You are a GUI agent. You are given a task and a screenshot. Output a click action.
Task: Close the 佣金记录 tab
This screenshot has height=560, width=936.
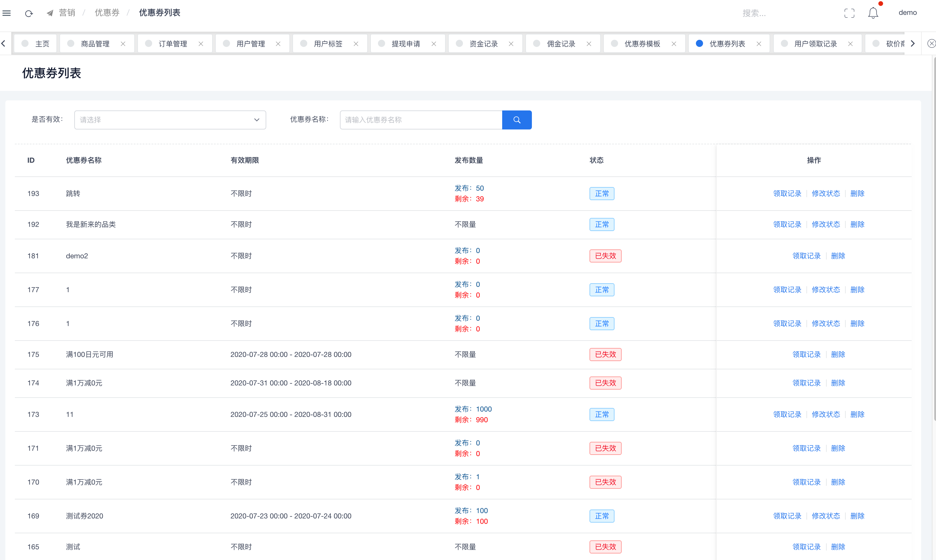click(x=589, y=44)
